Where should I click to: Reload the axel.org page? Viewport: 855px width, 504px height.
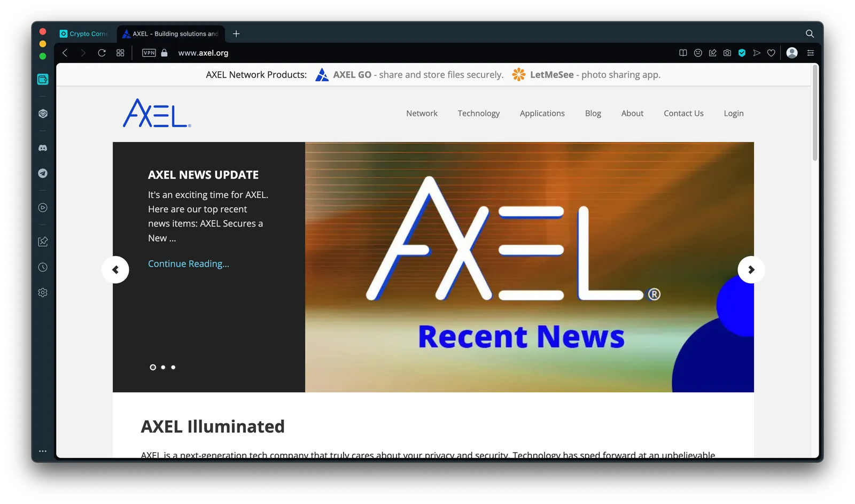click(x=102, y=53)
